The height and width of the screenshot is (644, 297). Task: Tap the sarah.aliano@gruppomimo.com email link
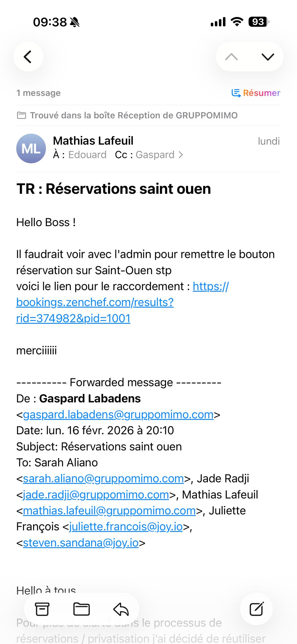pos(103,479)
